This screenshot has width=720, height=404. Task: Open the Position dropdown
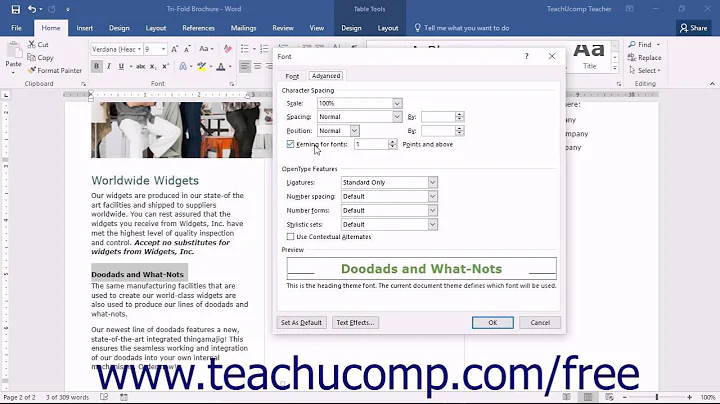click(354, 131)
